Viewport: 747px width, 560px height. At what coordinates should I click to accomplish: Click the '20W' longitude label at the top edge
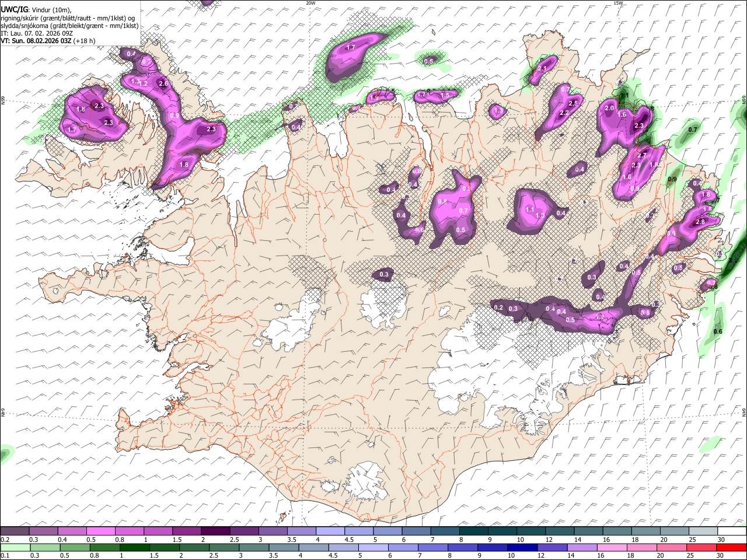[x=311, y=3]
